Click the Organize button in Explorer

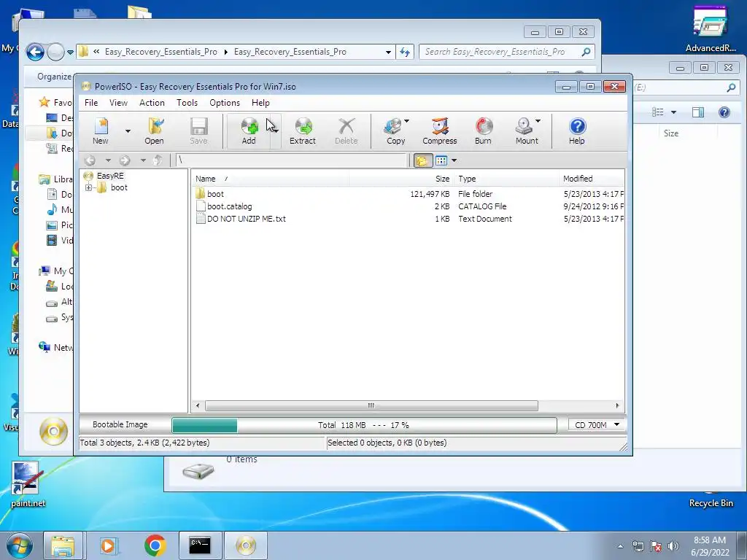point(54,77)
